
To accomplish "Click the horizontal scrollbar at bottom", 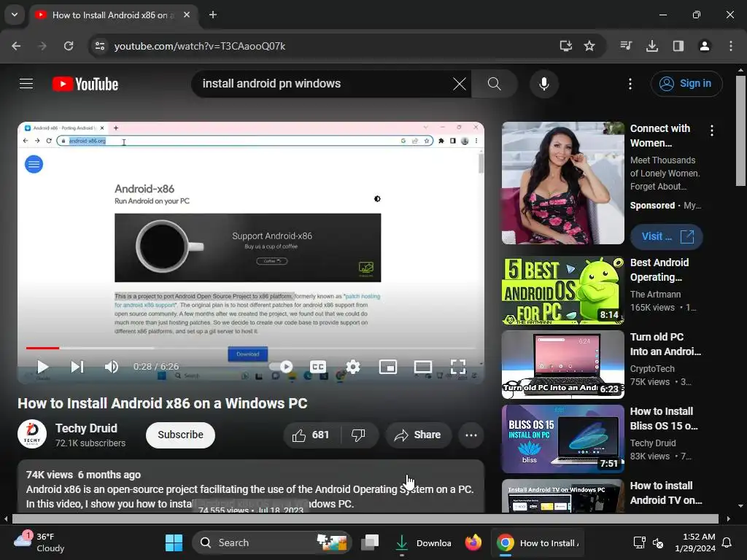I will coord(365,518).
